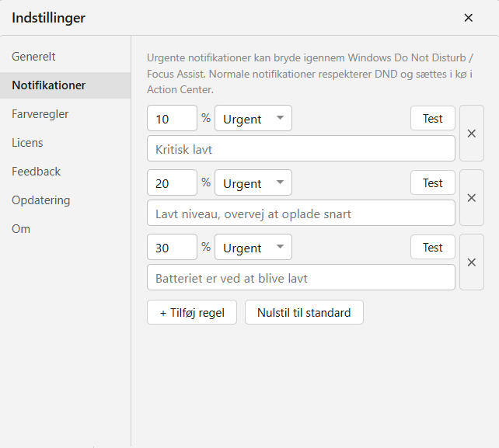Edit the 10 percent threshold field
The width and height of the screenshot is (499, 448).
(x=173, y=118)
